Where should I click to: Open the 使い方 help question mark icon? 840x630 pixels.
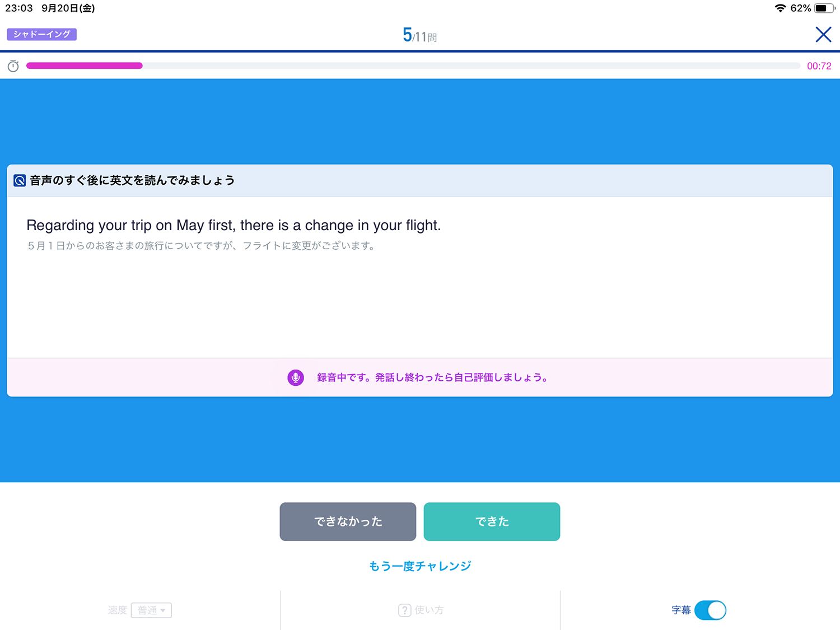pos(404,610)
